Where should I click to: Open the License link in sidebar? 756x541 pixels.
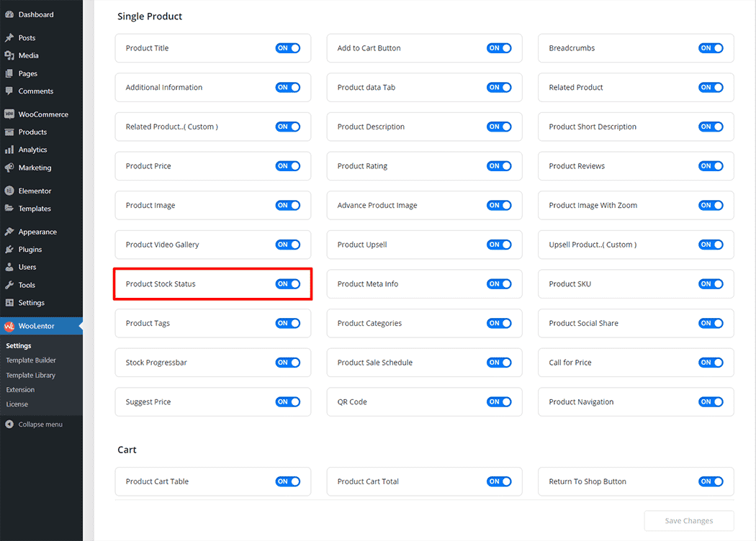(17, 404)
